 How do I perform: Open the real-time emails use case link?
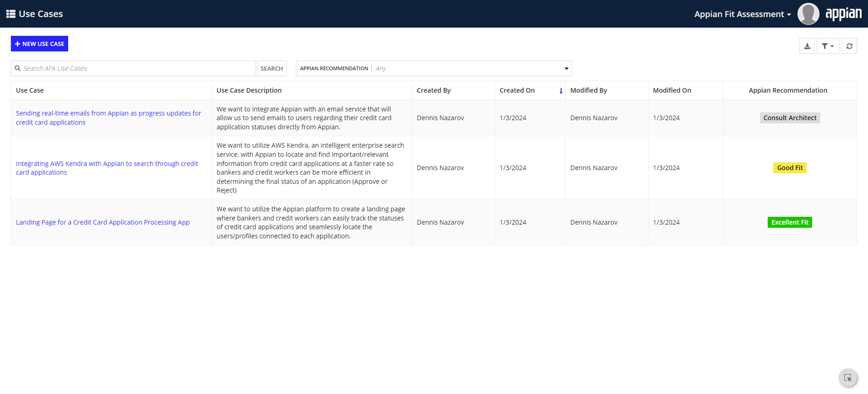tap(108, 118)
